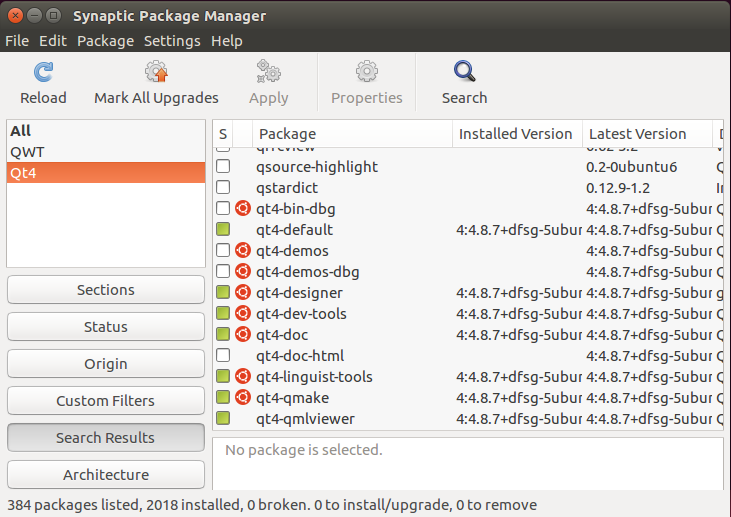Viewport: 731px width, 517px height.
Task: Open the Custom Filters view
Action: click(x=106, y=400)
